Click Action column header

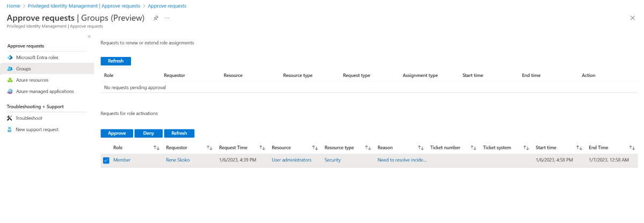pyautogui.click(x=589, y=76)
